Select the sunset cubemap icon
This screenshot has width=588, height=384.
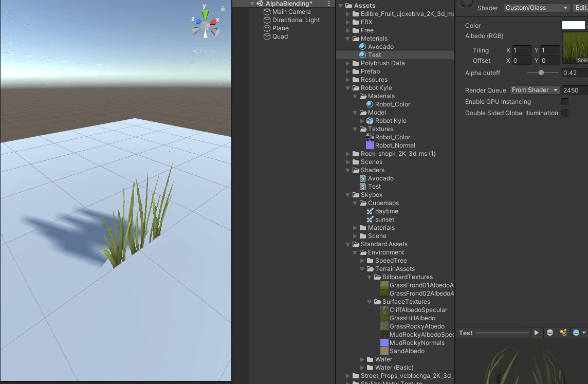pos(370,220)
